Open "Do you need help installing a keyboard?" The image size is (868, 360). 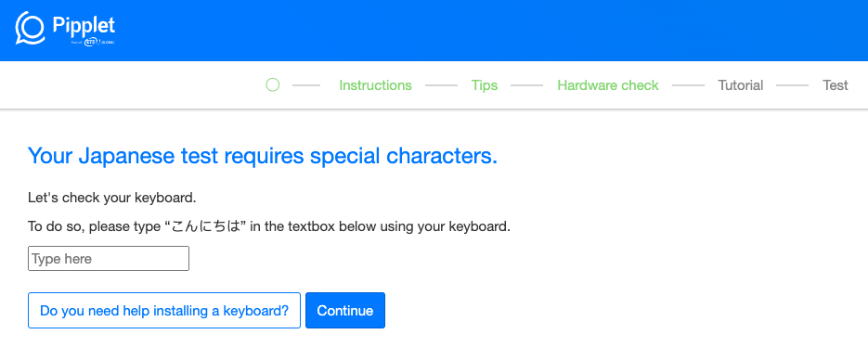point(164,310)
